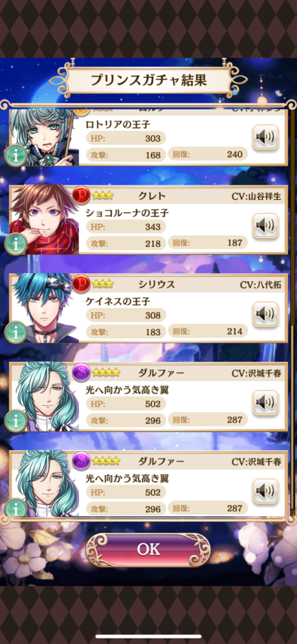Image resolution: width=297 pixels, height=644 pixels.
Task: Click シリウス red passion attribute icon
Action: (x=81, y=284)
